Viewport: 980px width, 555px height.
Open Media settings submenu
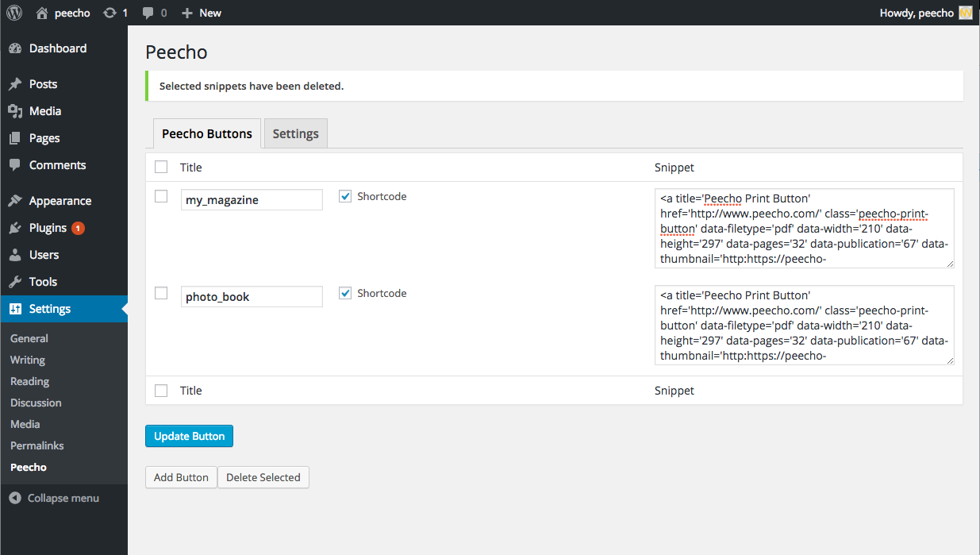[25, 424]
